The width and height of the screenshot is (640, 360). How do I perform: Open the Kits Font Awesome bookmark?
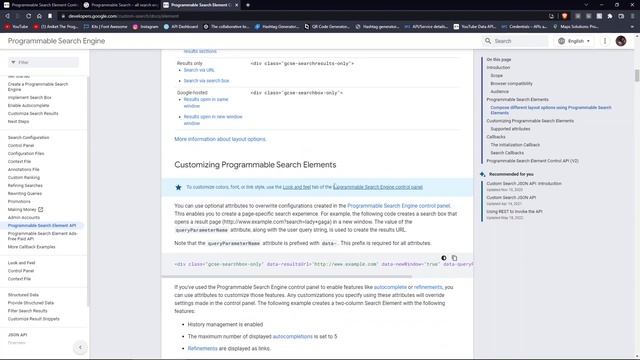tap(105, 27)
